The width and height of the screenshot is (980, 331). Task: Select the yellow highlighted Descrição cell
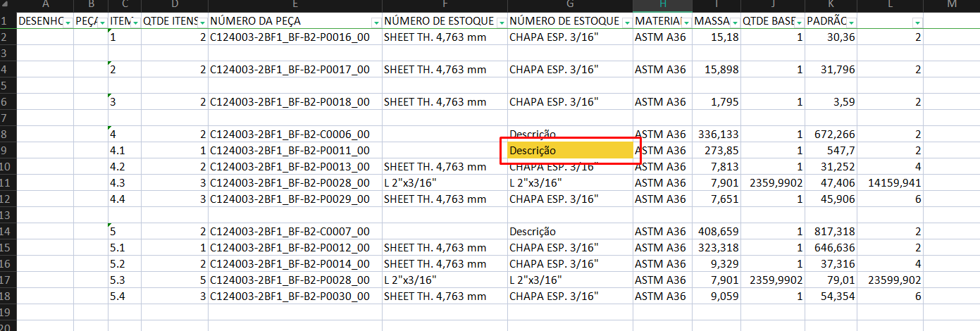point(569,151)
